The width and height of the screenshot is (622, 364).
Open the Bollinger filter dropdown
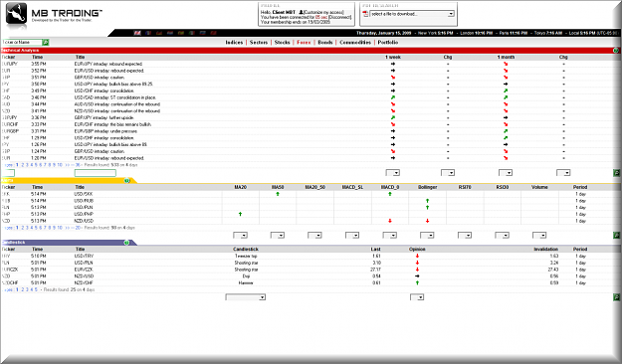[x=427, y=236]
